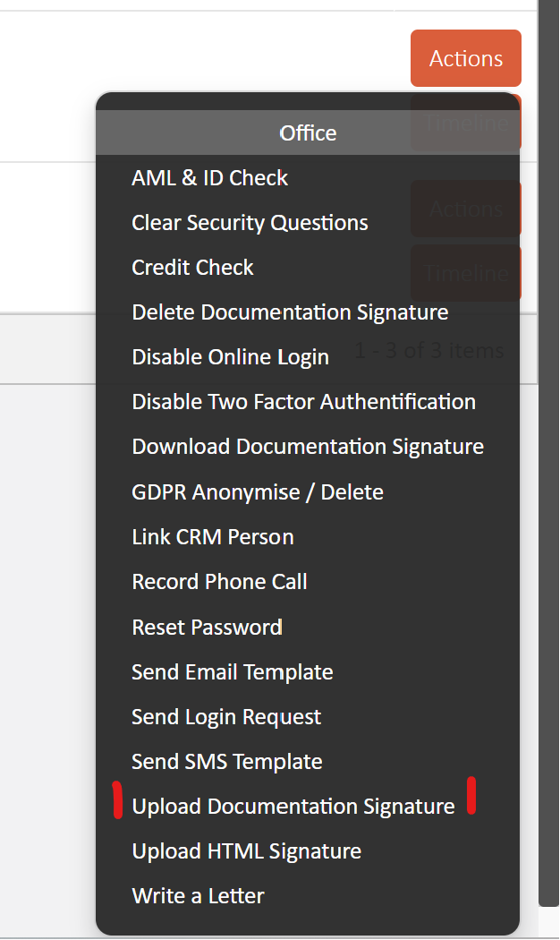Select Link CRM Person
560x940 pixels.
[213, 537]
